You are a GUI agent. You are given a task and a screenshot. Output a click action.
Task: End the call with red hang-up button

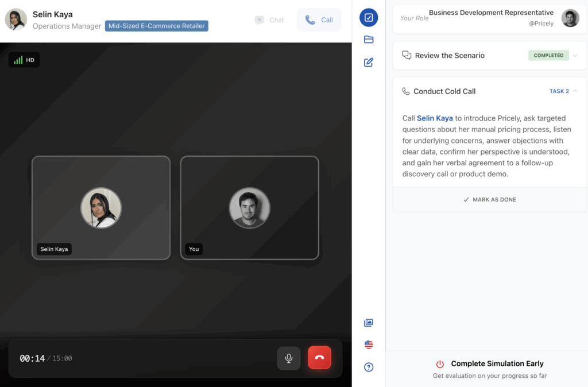pyautogui.click(x=319, y=358)
